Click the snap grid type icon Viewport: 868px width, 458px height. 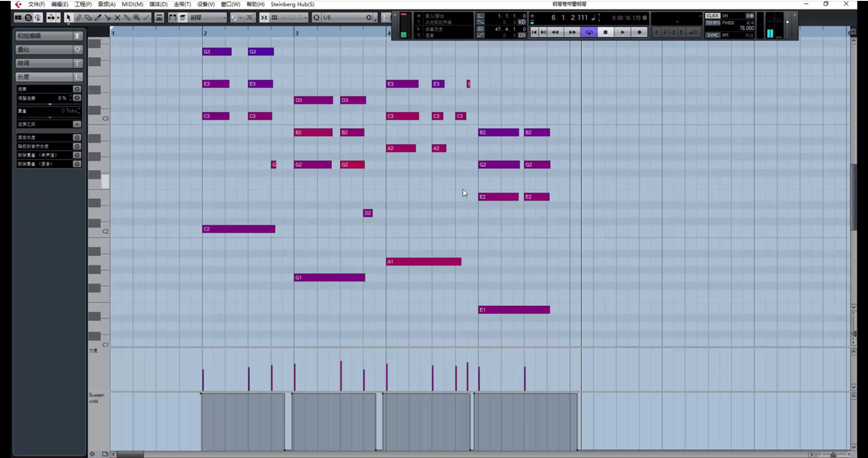274,18
